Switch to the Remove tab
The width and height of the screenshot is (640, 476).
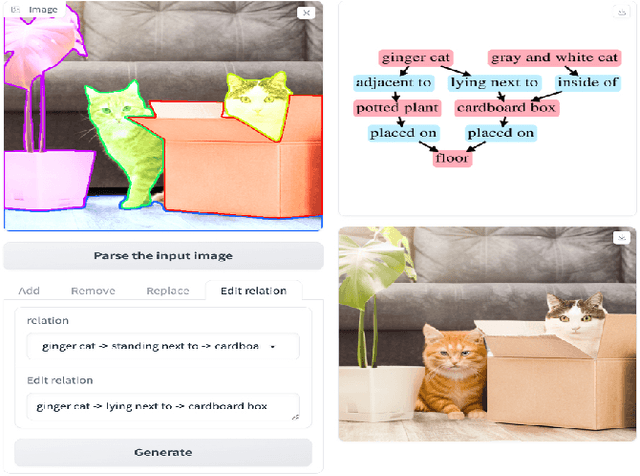[x=93, y=291]
